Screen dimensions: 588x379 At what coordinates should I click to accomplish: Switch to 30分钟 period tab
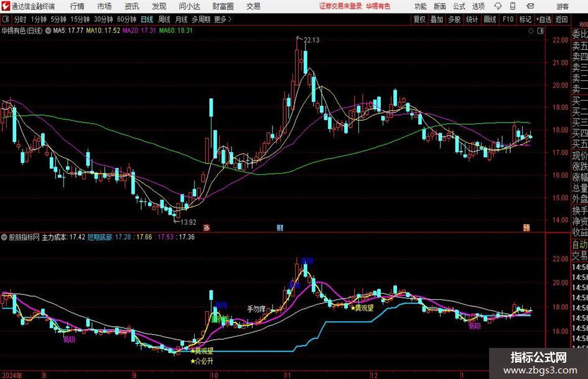pyautogui.click(x=103, y=19)
